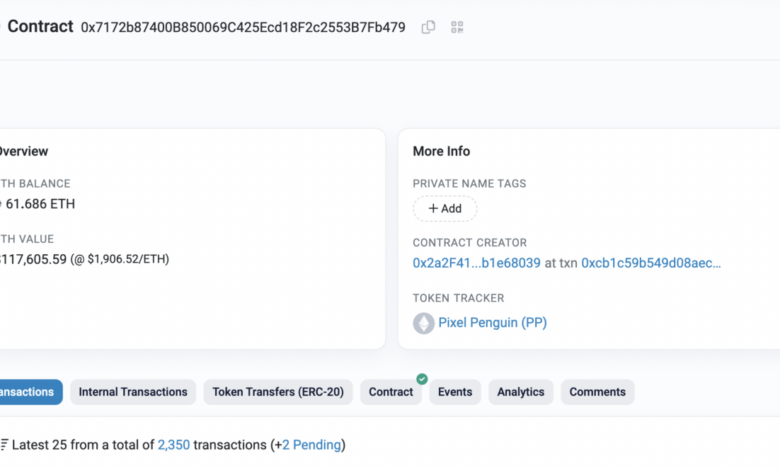Show the QR code for this address

(457, 27)
